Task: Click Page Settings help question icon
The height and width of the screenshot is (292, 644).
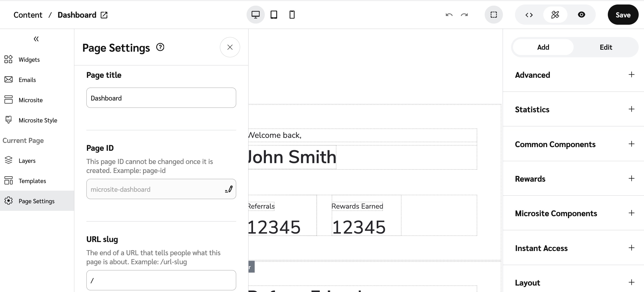Action: click(x=160, y=47)
